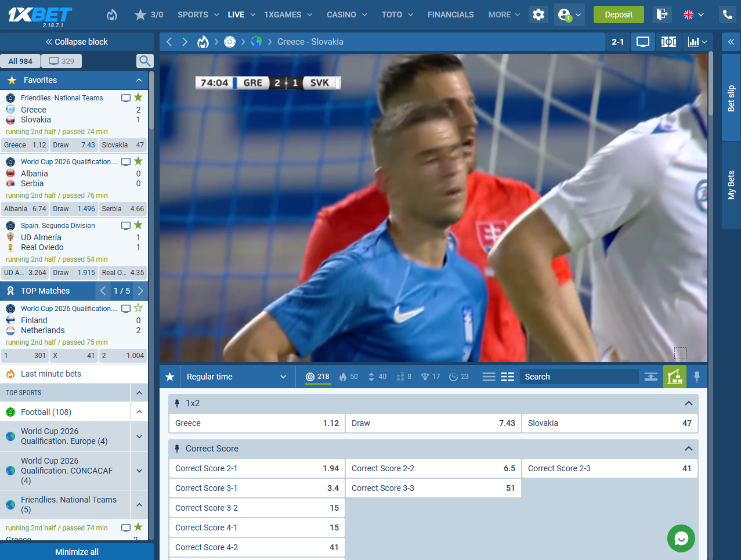
Task: Open the CASINO menu
Action: 346,15
